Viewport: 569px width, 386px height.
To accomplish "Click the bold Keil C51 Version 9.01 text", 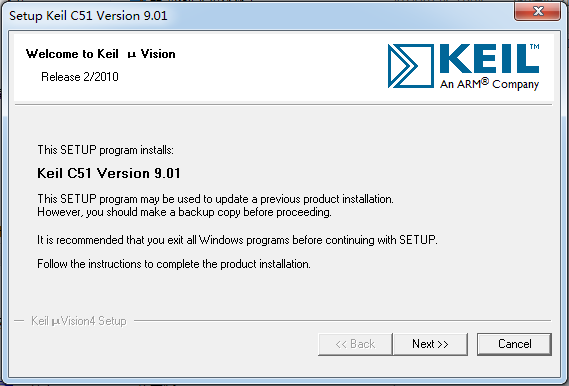I will pos(109,173).
